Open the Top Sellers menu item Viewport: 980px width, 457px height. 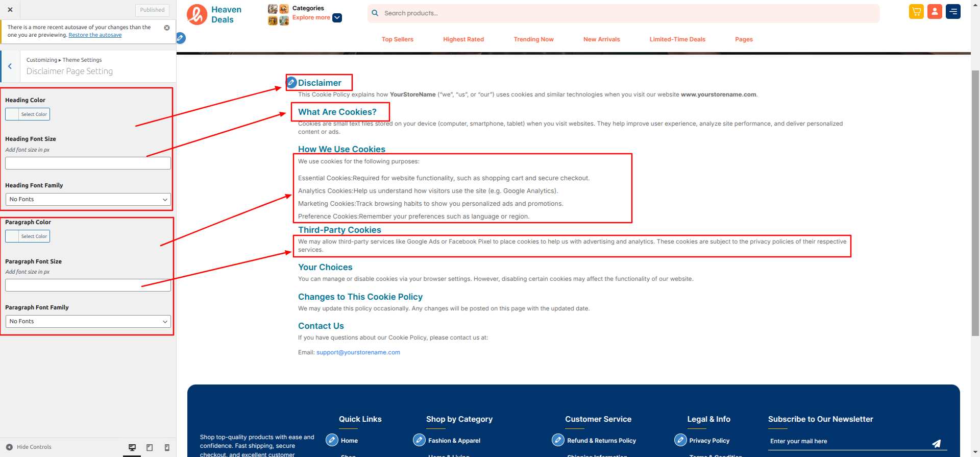398,39
